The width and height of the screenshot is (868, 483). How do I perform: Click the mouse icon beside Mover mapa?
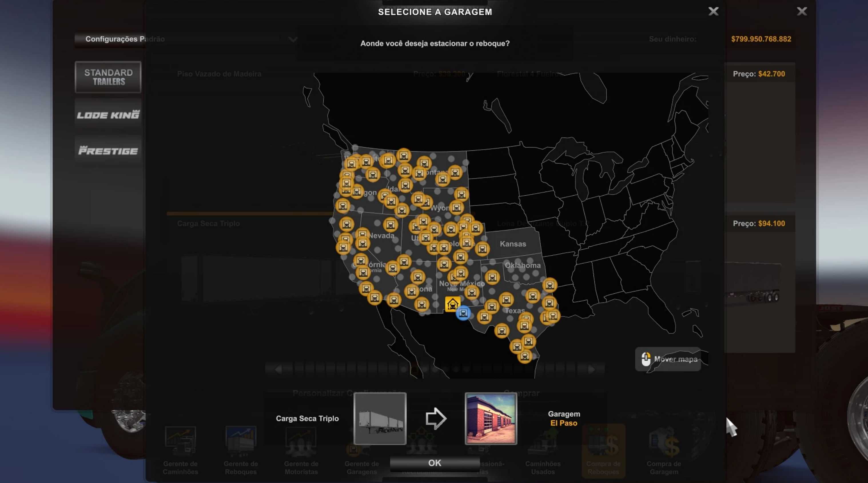(x=646, y=359)
